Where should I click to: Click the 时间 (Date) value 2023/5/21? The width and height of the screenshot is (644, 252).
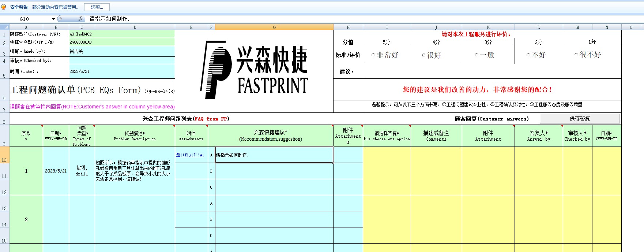(122, 71)
